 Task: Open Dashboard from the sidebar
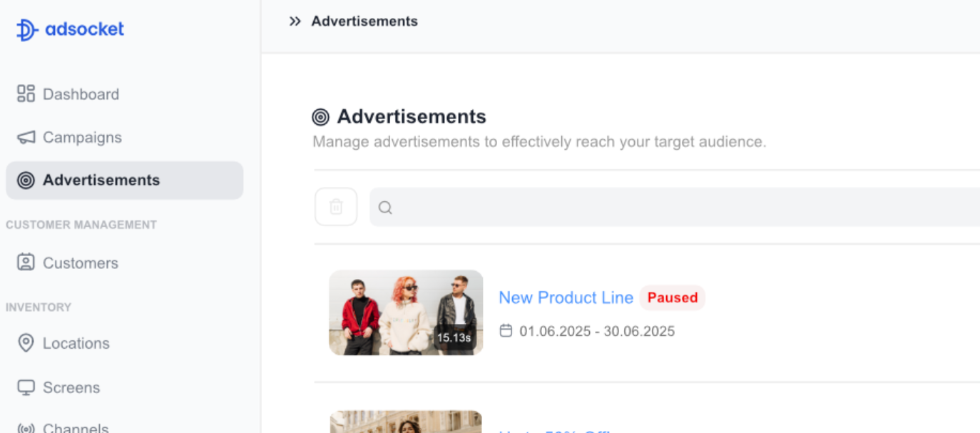(x=81, y=94)
